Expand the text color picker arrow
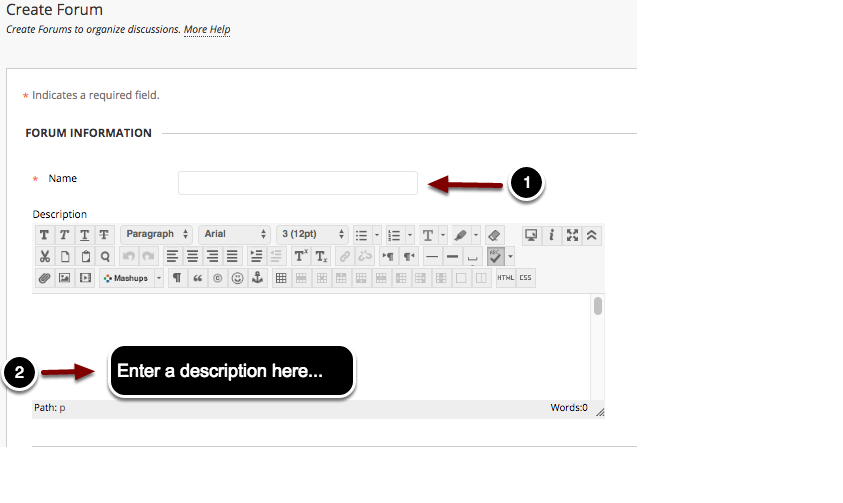Viewport: 843px width, 503px height. tap(443, 235)
